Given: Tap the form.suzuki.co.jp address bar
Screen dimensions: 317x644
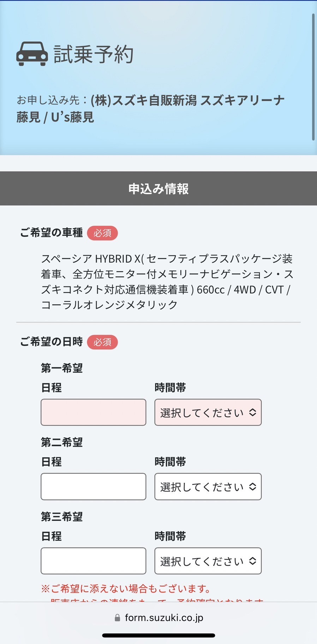Looking at the screenshot, I should [159, 618].
